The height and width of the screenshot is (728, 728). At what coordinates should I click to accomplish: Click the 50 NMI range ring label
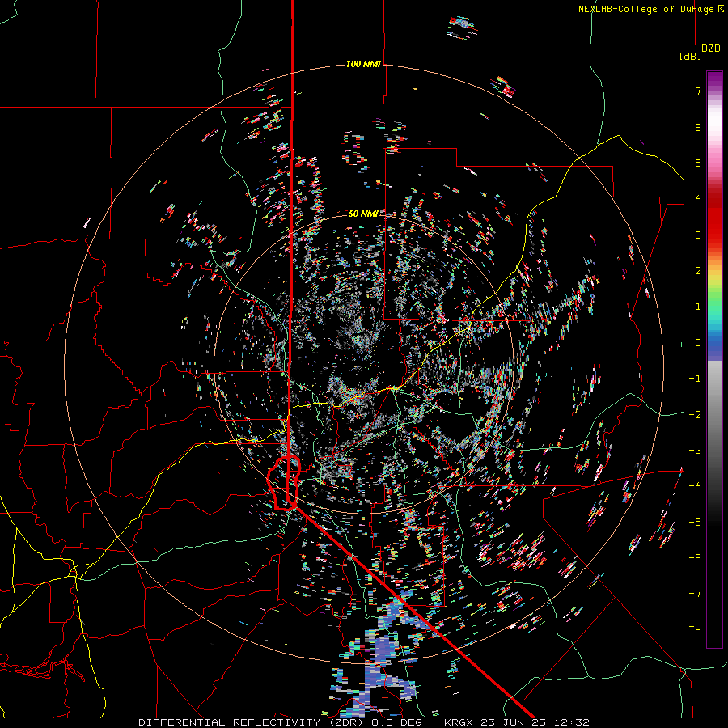coord(363,214)
